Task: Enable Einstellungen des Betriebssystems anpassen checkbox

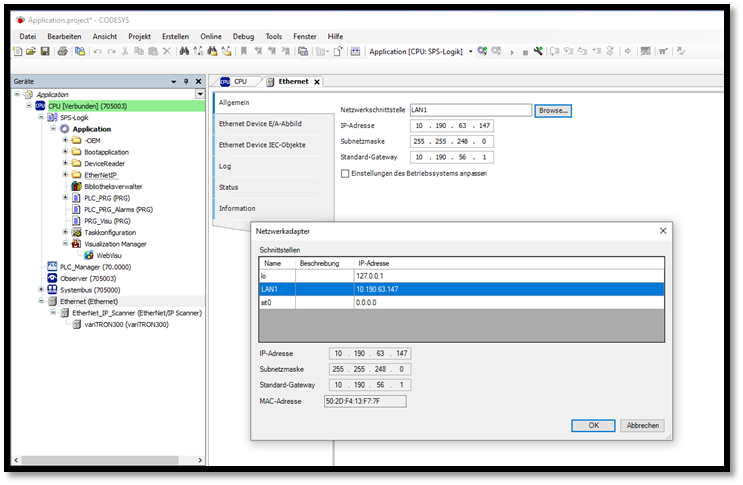Action: (x=345, y=173)
